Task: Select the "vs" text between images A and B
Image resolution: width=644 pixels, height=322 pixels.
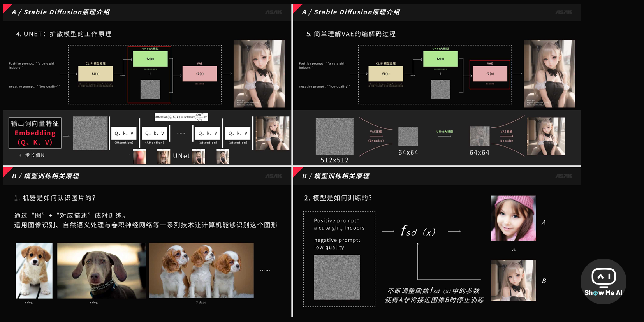Action: 514,250
